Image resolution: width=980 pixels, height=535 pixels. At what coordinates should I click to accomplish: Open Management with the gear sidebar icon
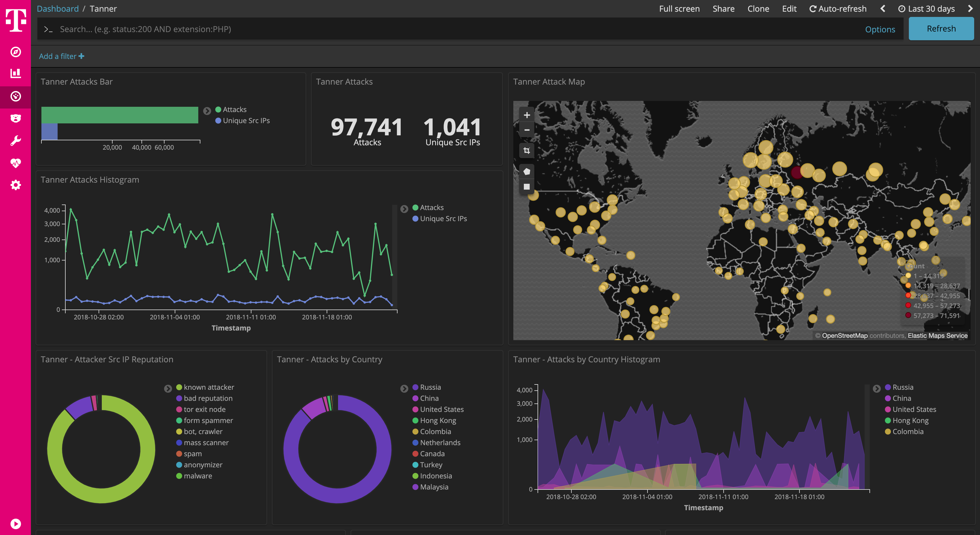pyautogui.click(x=15, y=185)
